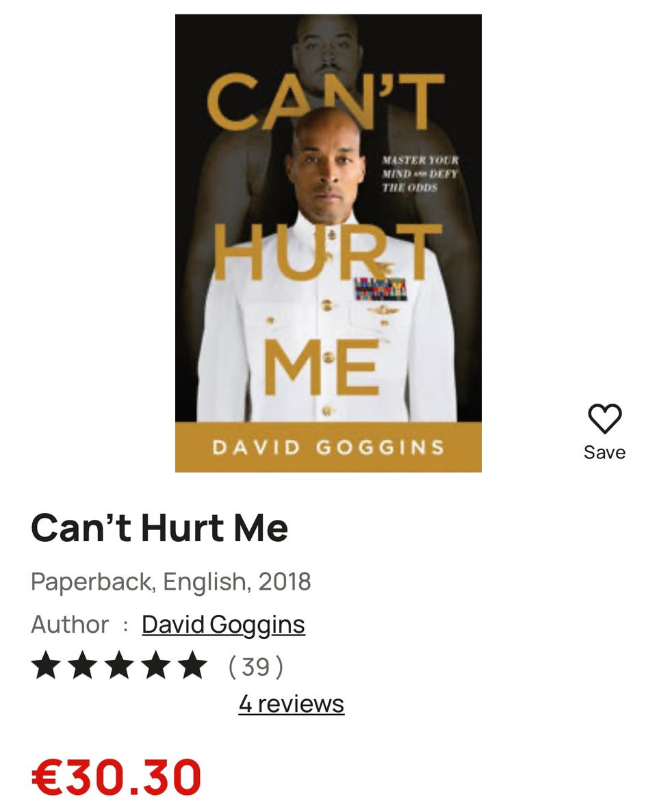Viewport: 657px width, 812px height.
Task: Click the Author label text
Action: pyautogui.click(x=70, y=624)
